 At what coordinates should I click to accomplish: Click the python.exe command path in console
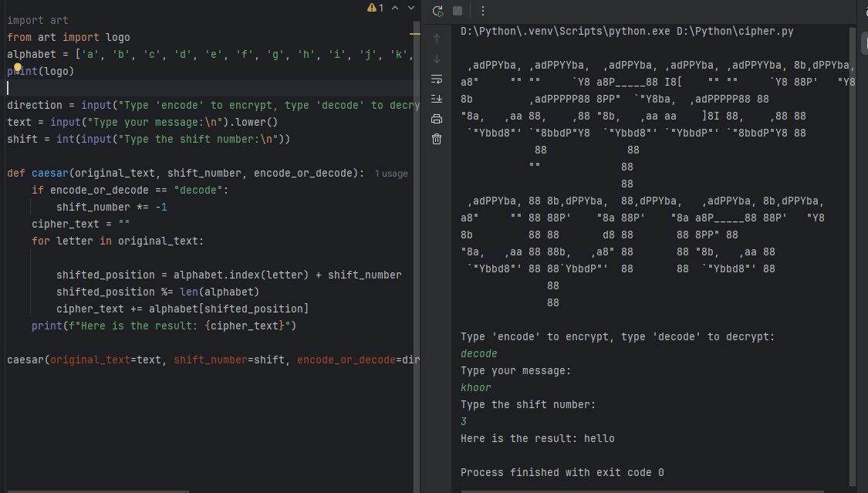point(627,32)
